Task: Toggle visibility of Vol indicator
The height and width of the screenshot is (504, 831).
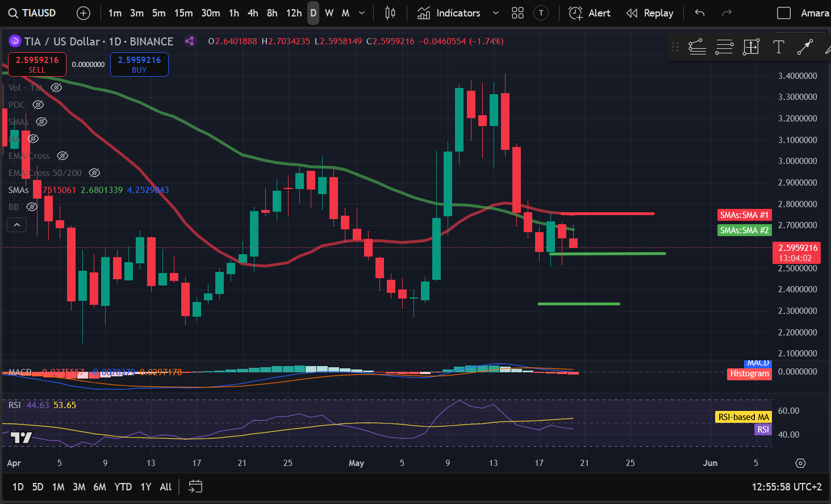Action: (x=56, y=87)
